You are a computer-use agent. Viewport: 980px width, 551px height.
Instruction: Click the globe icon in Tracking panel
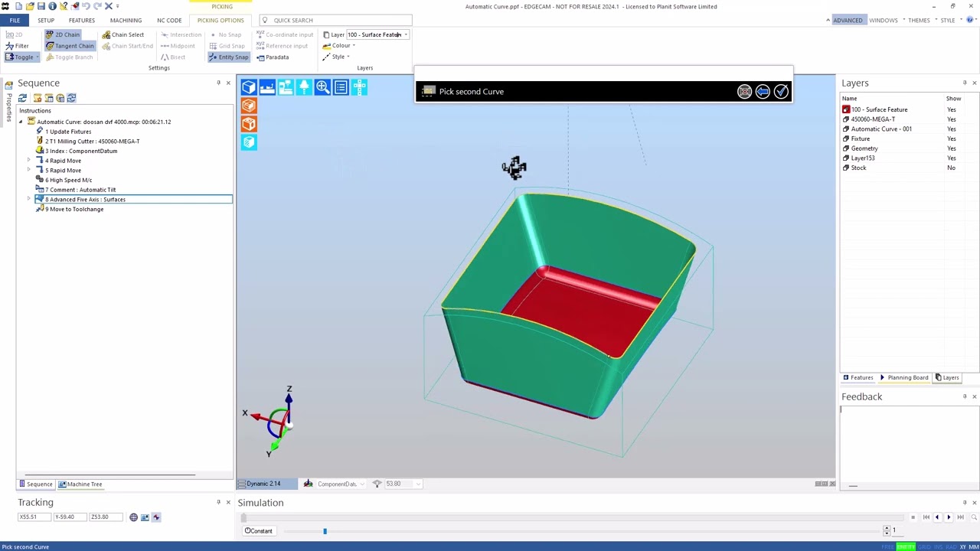point(133,517)
